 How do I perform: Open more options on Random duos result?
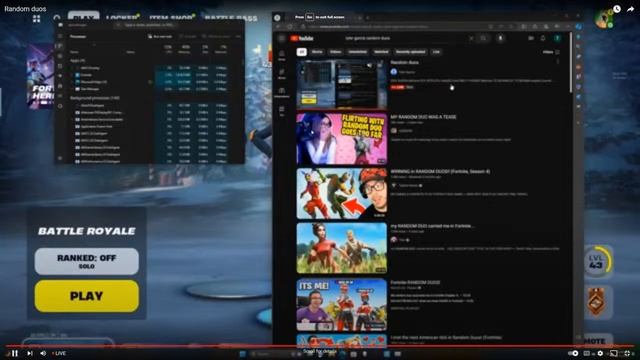tap(558, 62)
